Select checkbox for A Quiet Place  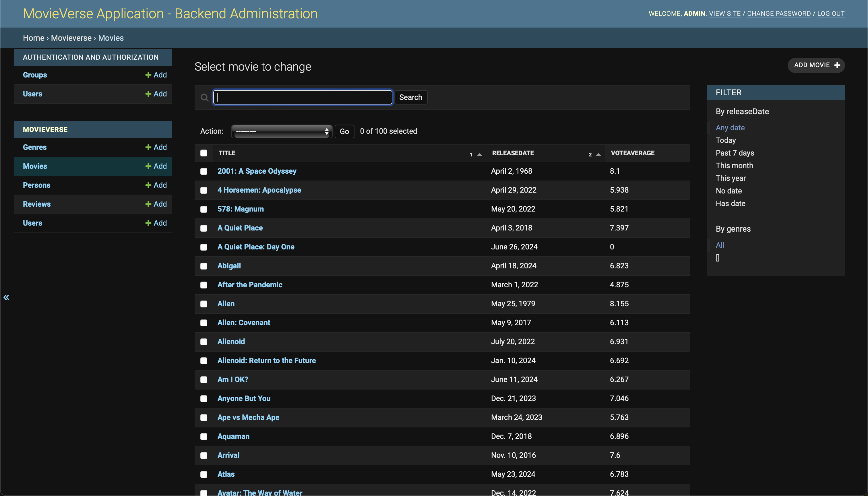coord(204,228)
